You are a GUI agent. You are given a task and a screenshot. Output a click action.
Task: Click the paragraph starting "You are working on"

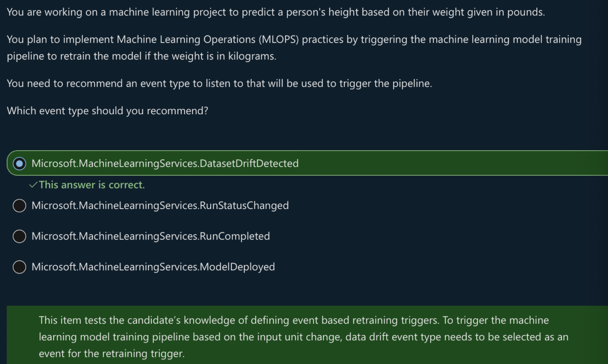point(276,12)
